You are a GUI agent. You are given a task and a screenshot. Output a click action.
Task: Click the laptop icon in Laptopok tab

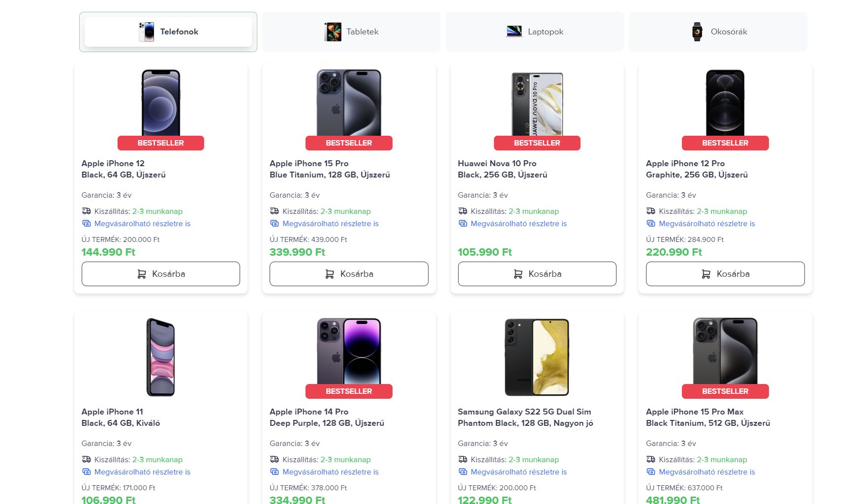[x=514, y=31]
